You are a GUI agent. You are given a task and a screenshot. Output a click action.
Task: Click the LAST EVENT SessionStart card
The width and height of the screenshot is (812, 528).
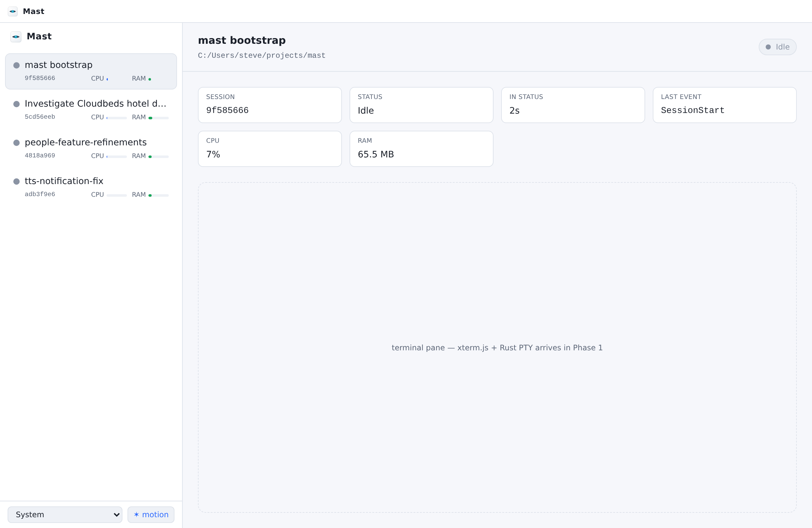(725, 105)
